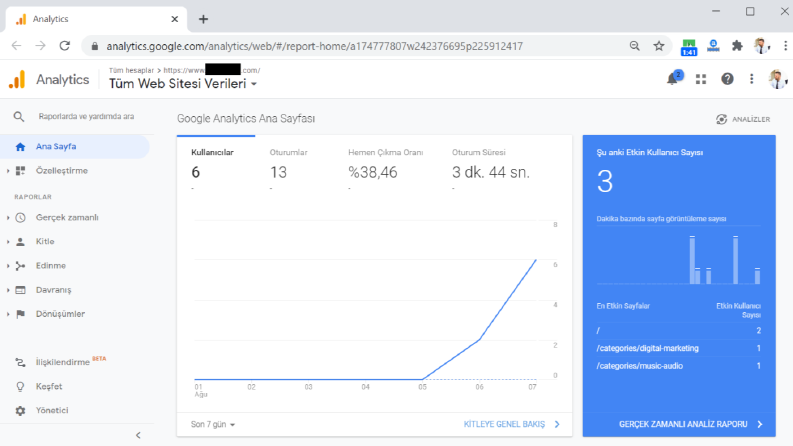Click the RAPORLAR section label
Viewport: 793px width, 446px height.
(x=33, y=197)
